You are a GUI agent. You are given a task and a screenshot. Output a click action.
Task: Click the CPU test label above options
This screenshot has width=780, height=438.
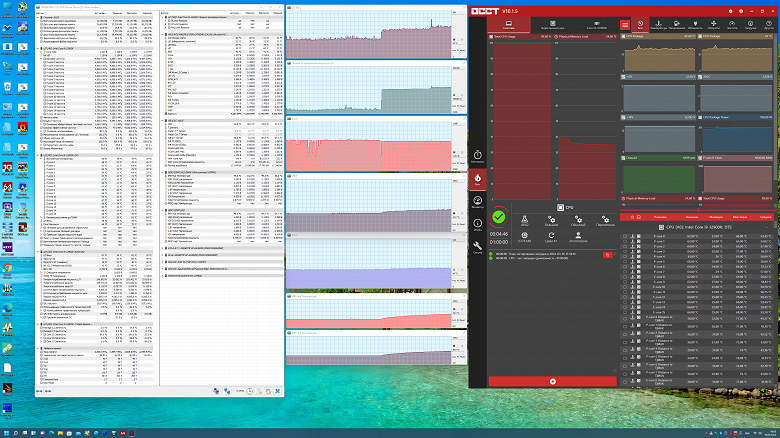click(566, 207)
